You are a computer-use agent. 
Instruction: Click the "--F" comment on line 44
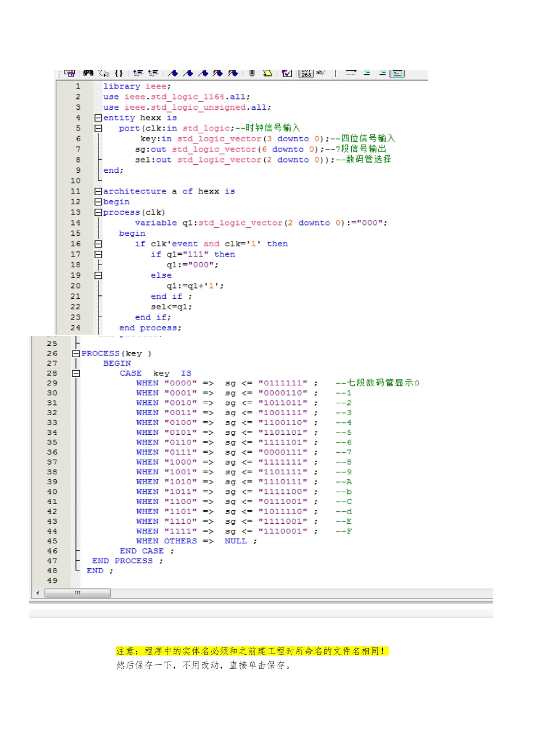pyautogui.click(x=343, y=531)
